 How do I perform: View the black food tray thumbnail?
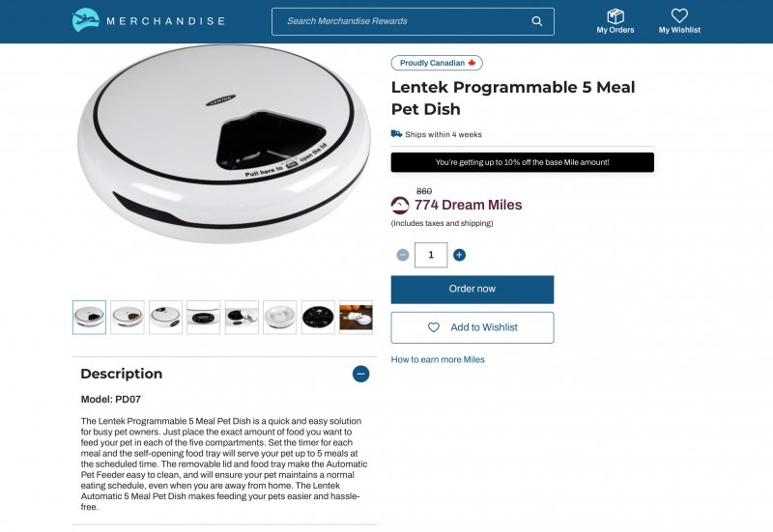tap(318, 318)
